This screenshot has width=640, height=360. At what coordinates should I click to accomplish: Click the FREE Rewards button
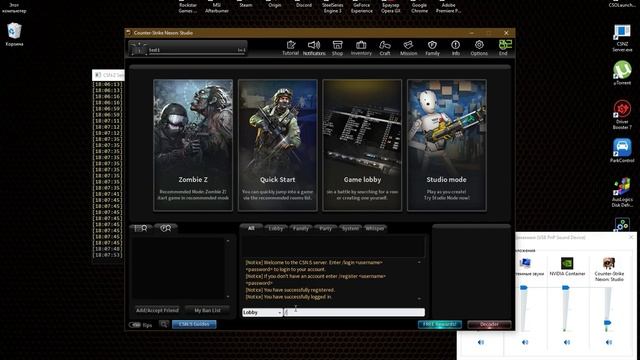[x=440, y=324]
